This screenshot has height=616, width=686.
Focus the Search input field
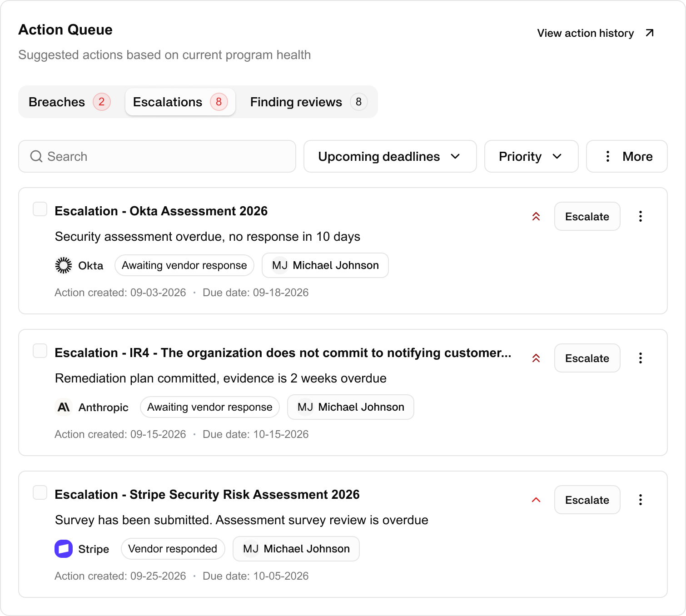click(x=157, y=156)
